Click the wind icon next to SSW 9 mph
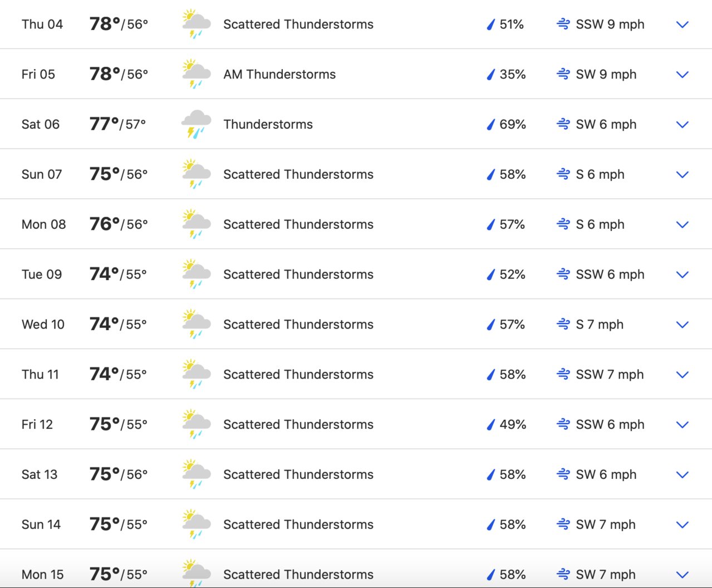Image resolution: width=712 pixels, height=588 pixels. [563, 24]
